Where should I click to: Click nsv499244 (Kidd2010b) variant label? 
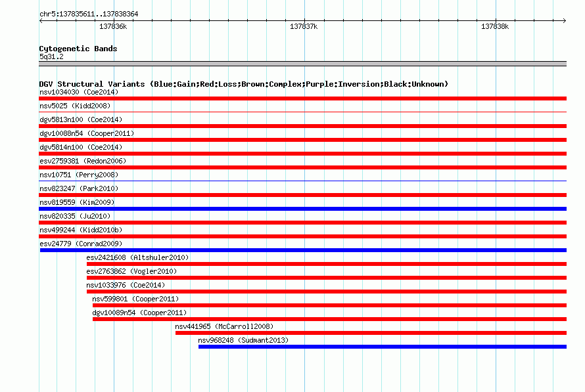tap(81, 230)
